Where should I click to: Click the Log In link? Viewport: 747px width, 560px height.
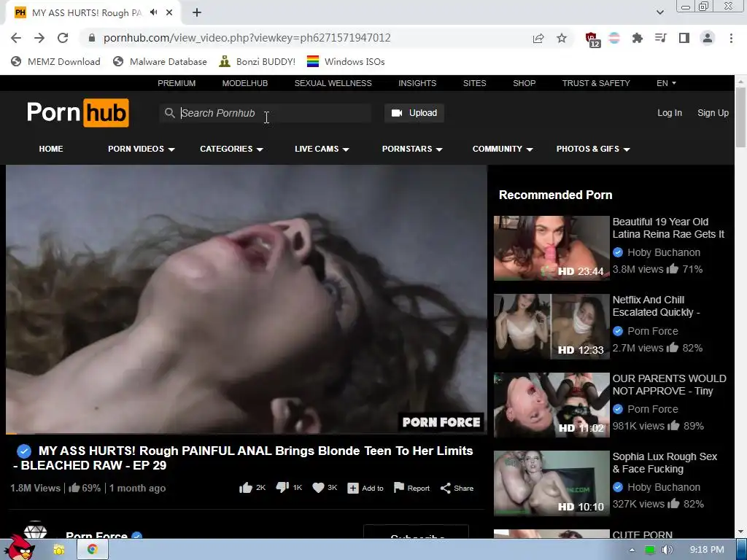pos(670,113)
